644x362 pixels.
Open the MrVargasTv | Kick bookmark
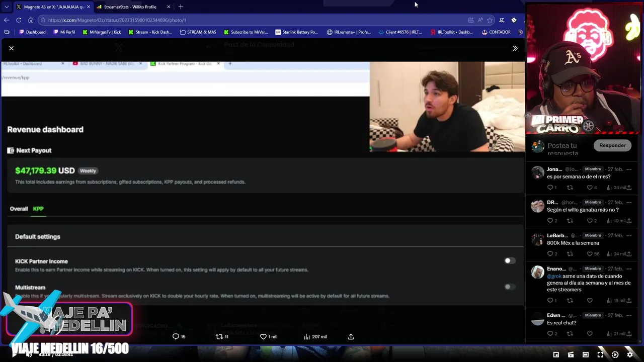point(102,32)
